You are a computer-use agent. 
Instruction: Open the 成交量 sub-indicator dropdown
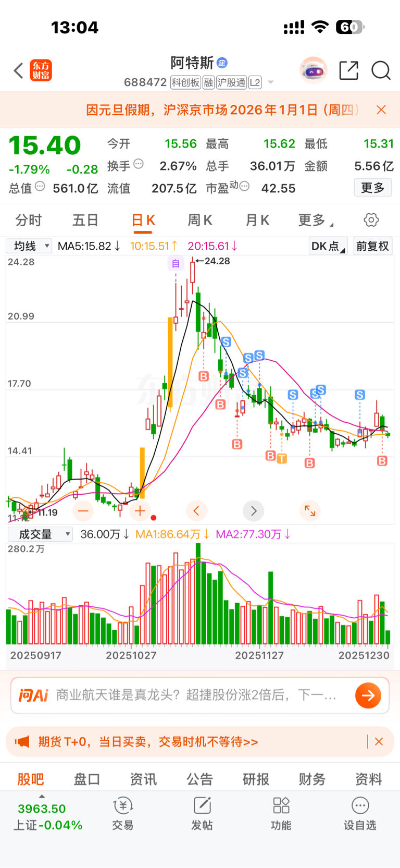click(40, 534)
